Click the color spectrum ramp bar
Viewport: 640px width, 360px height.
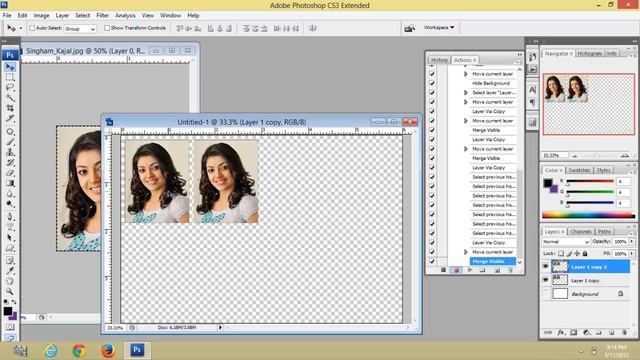[588, 215]
